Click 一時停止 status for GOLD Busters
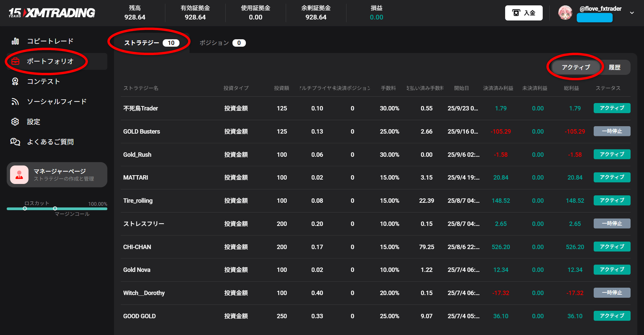644x335 pixels. pyautogui.click(x=612, y=131)
